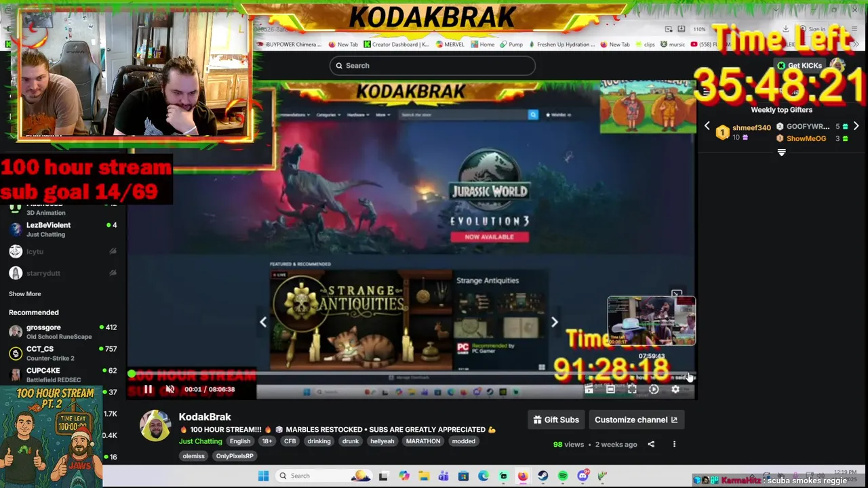
Task: Select the English tag
Action: (240, 441)
